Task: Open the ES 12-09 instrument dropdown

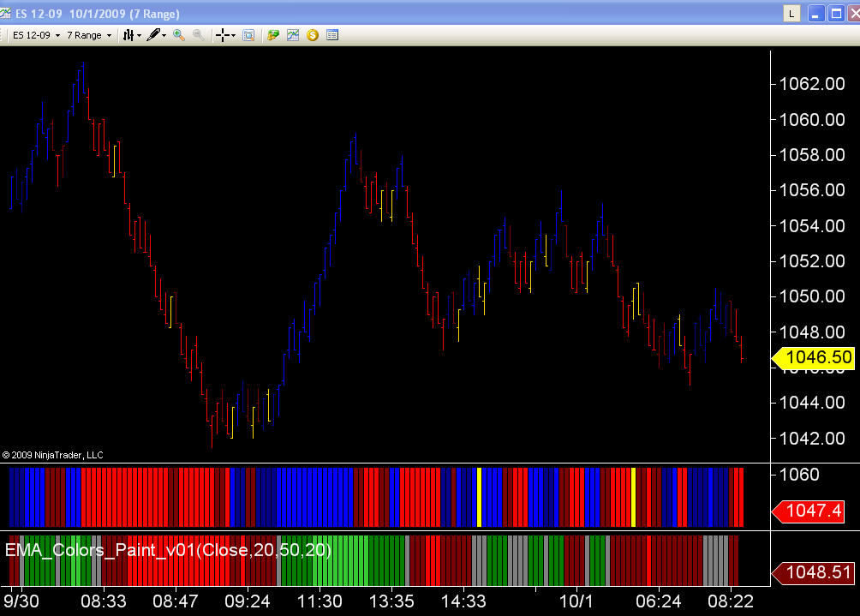Action: (x=36, y=35)
